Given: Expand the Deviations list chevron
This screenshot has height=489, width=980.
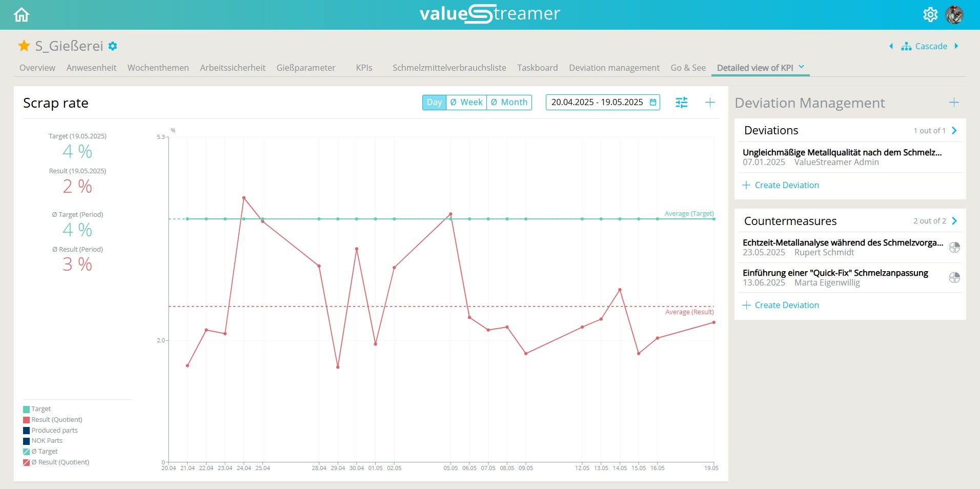Looking at the screenshot, I should pyautogui.click(x=954, y=130).
